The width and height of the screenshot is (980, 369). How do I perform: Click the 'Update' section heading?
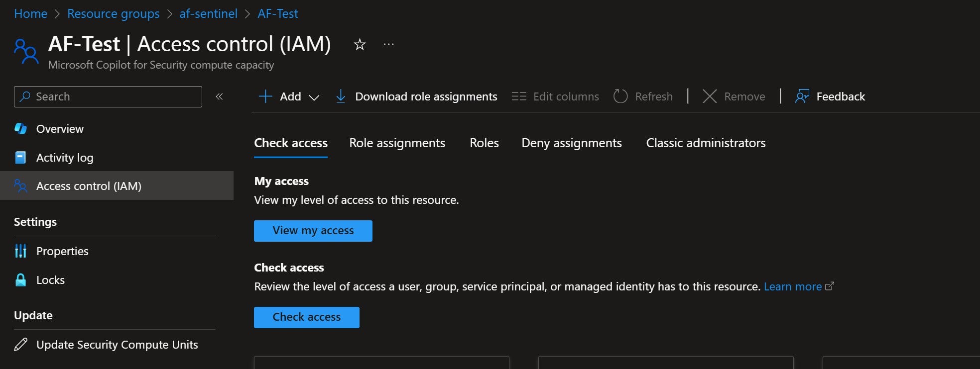pos(33,315)
